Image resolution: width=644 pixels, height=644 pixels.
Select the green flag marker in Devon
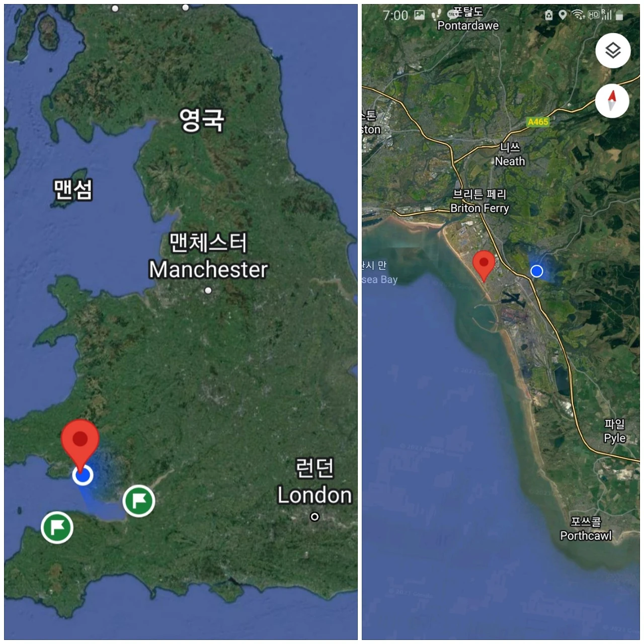[57, 528]
